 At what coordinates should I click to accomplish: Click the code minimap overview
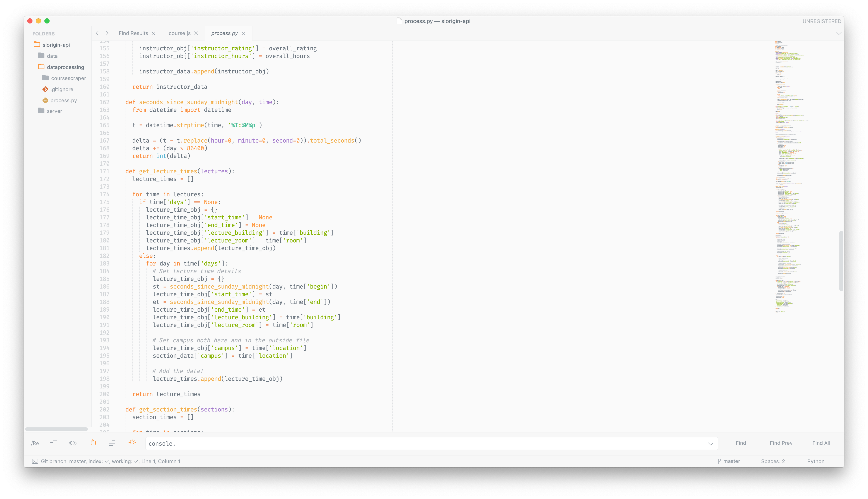click(789, 171)
